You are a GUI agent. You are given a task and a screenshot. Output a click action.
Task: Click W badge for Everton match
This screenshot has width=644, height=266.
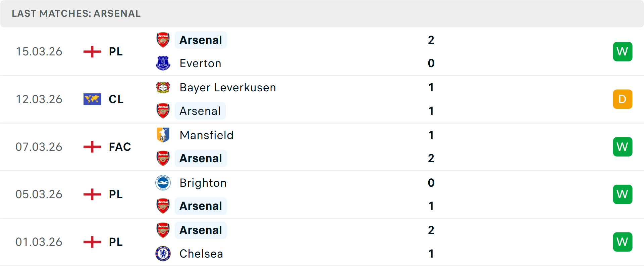623,51
